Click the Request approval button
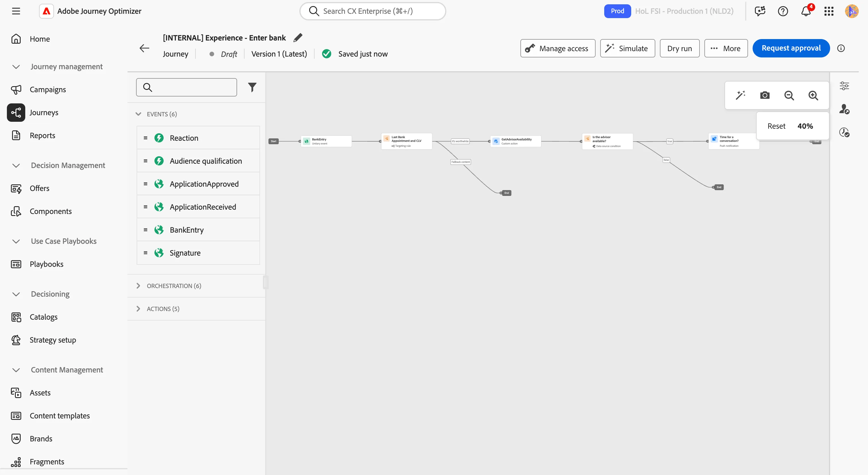Image resolution: width=868 pixels, height=475 pixels. 791,48
